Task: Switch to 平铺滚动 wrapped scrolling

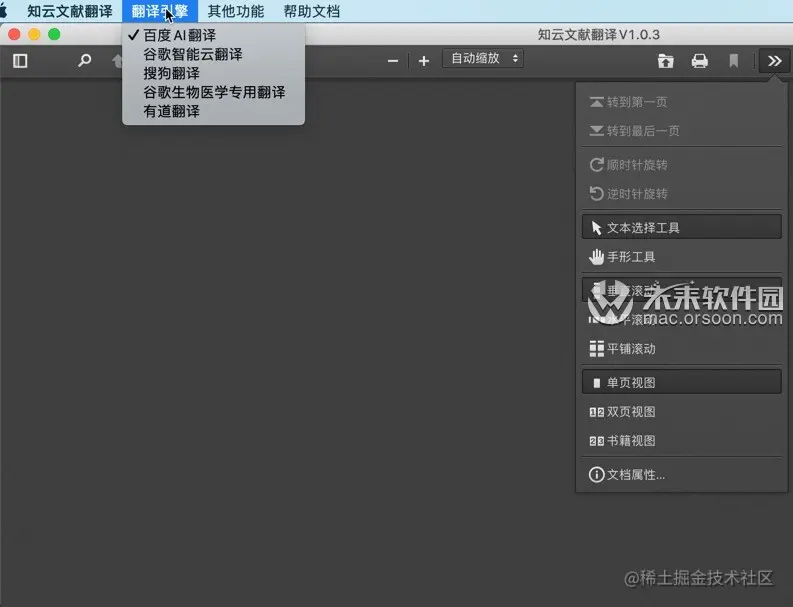Action: point(682,349)
